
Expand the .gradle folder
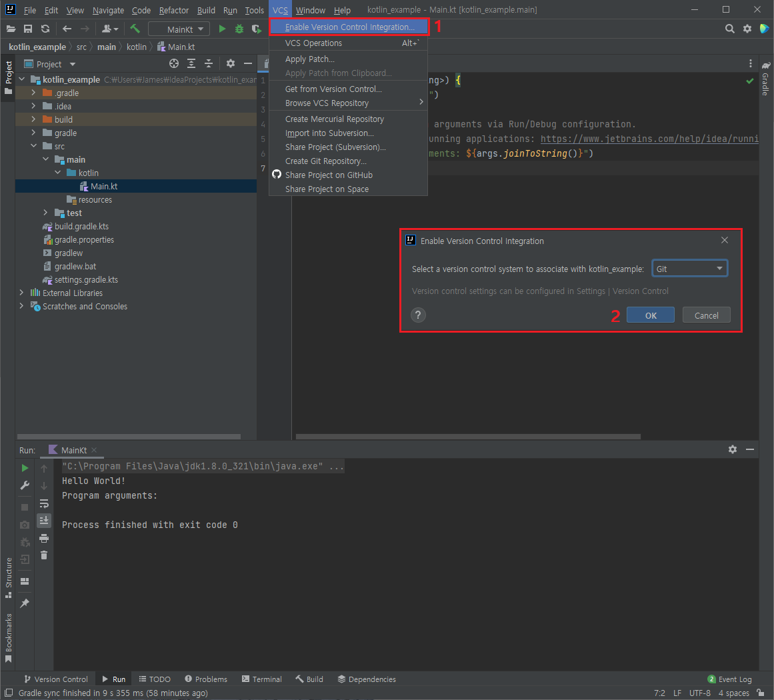click(x=33, y=92)
